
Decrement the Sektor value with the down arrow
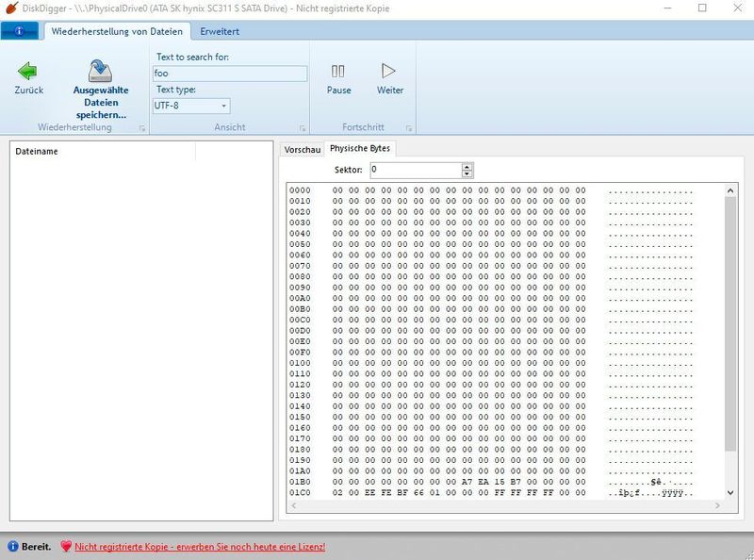click(x=467, y=174)
